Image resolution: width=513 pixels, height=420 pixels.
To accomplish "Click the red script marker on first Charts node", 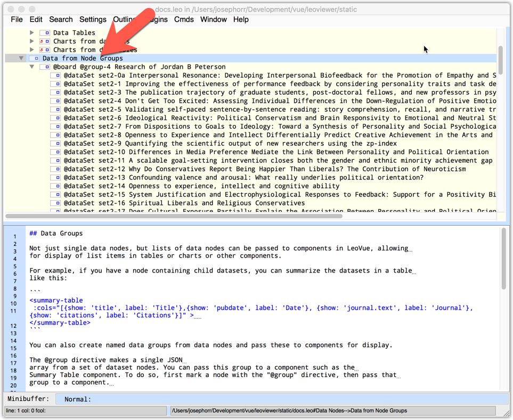I will [x=40, y=41].
